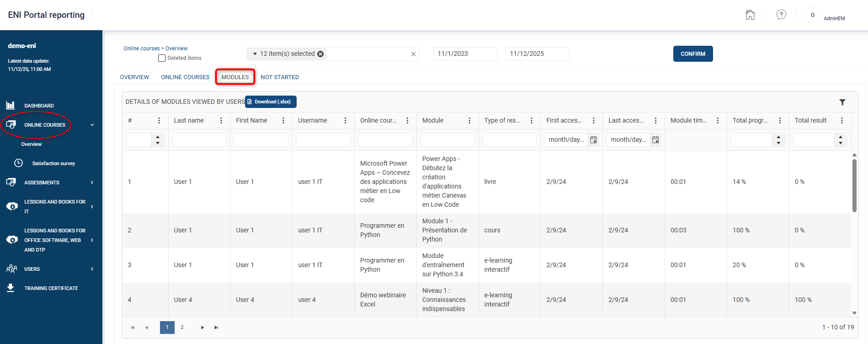Click the Module filter input box

click(x=447, y=140)
